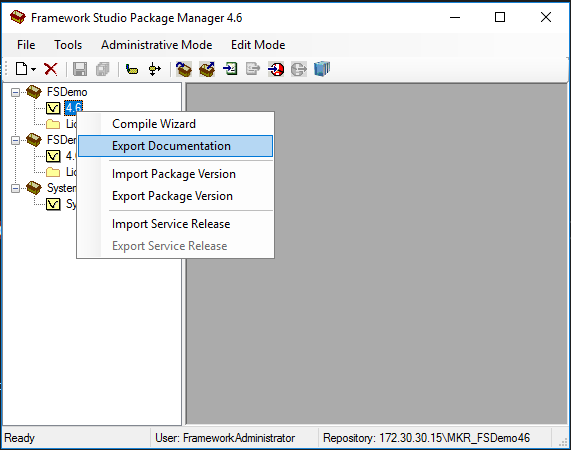Click the Repository path status bar text
This screenshot has width=571, height=450.
[426, 438]
